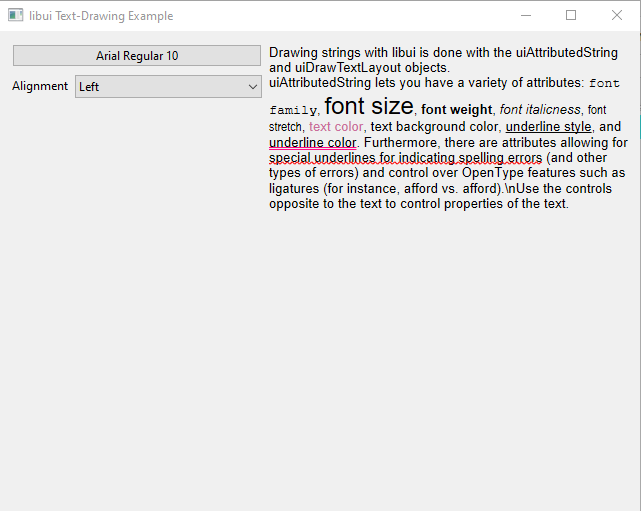Close the libui Text-Drawing Example window

click(617, 16)
